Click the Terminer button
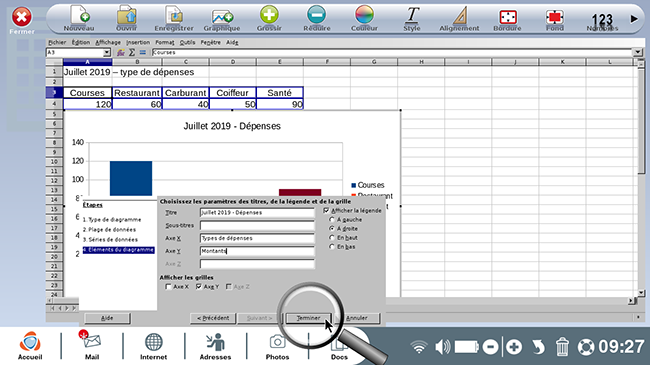650x365 pixels. [x=308, y=318]
